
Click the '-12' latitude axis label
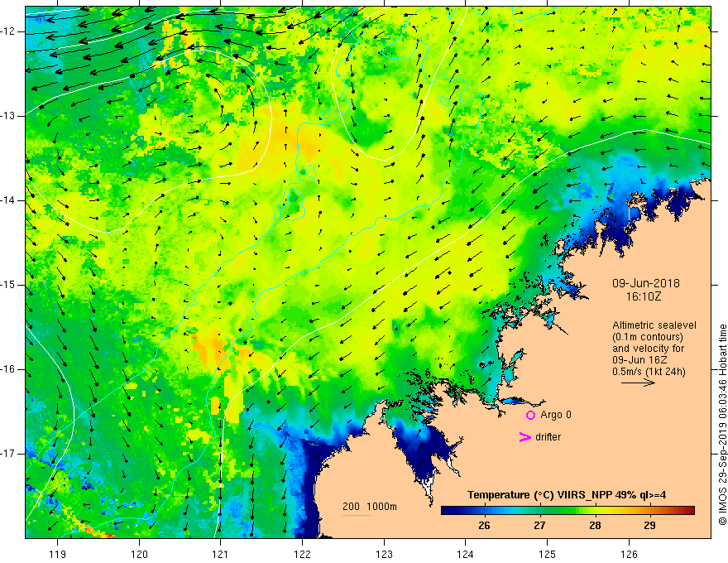(8, 31)
